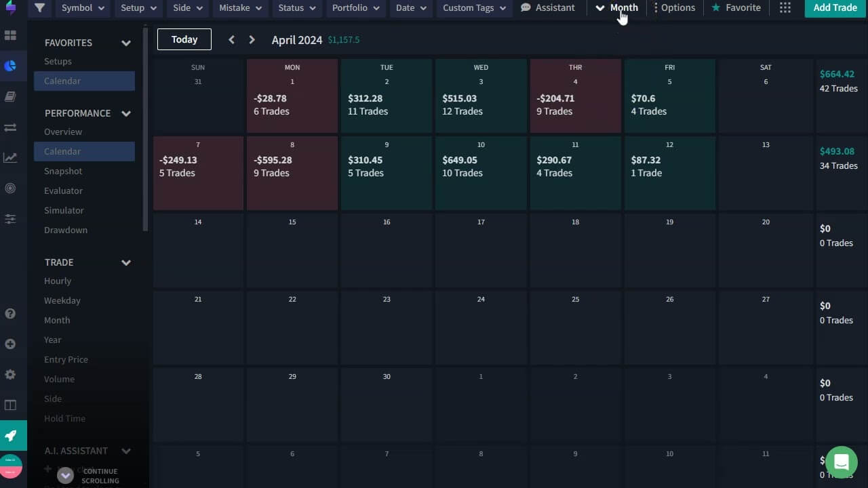Open the dashboard grid icon in left rail
The width and height of the screenshot is (868, 488).
coord(10,35)
